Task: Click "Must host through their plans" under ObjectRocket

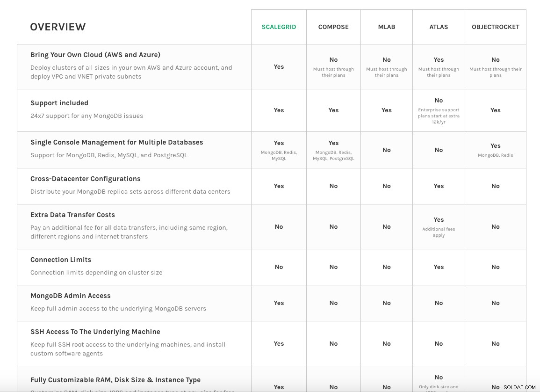Action: (x=496, y=72)
